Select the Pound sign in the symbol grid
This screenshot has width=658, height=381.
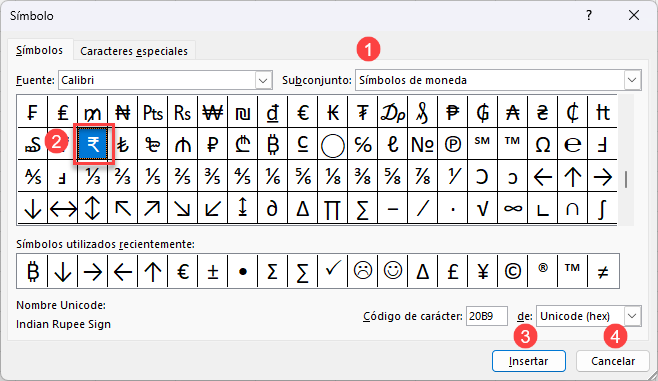(63, 112)
